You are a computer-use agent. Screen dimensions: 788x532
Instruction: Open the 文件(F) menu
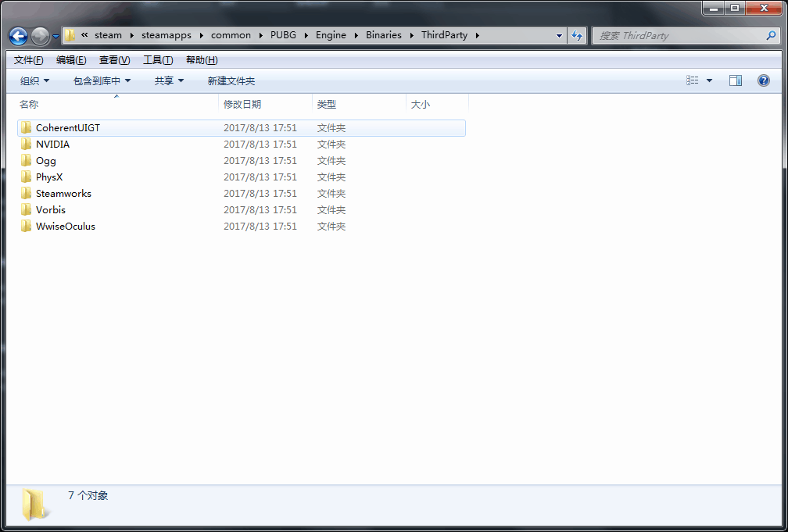(x=29, y=60)
